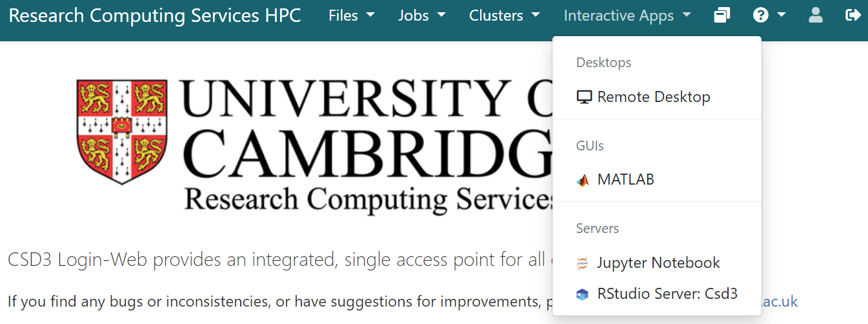Select RStudio Server: Csd3 entry

(x=667, y=294)
